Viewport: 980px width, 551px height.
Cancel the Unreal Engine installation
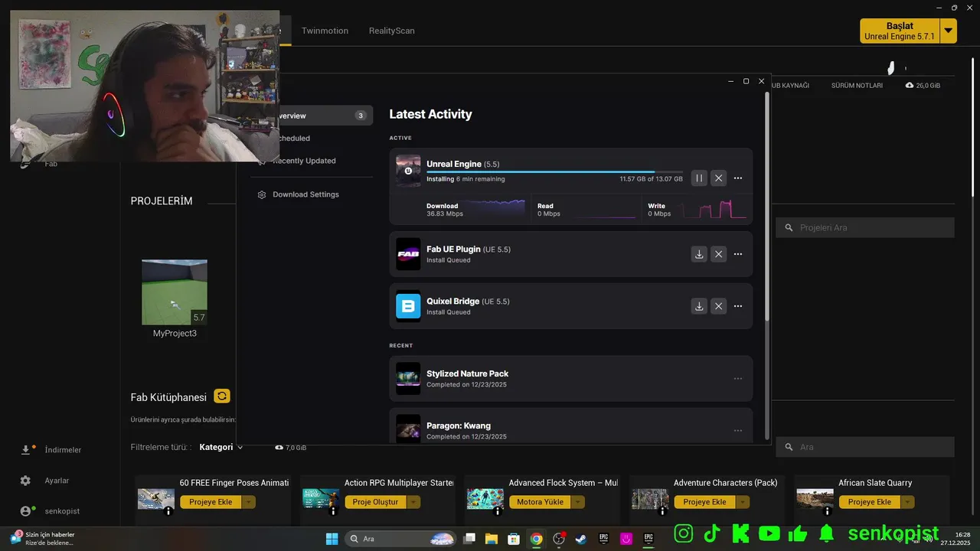[718, 178]
